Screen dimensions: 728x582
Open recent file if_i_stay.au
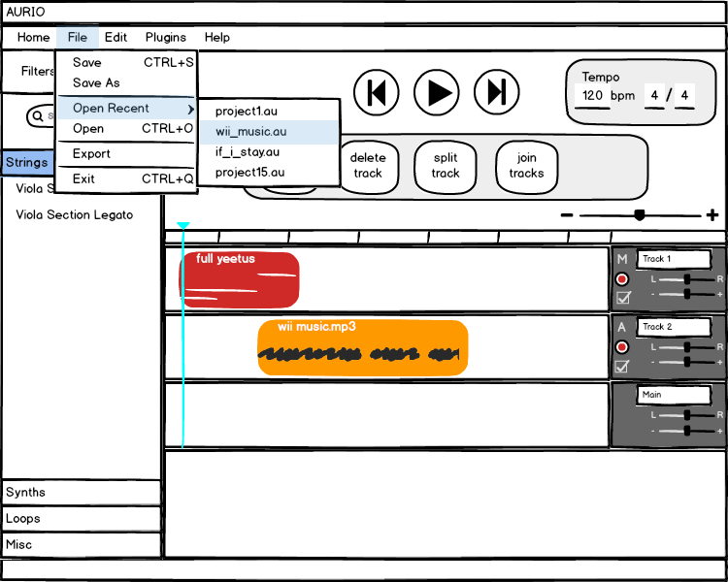click(269, 152)
